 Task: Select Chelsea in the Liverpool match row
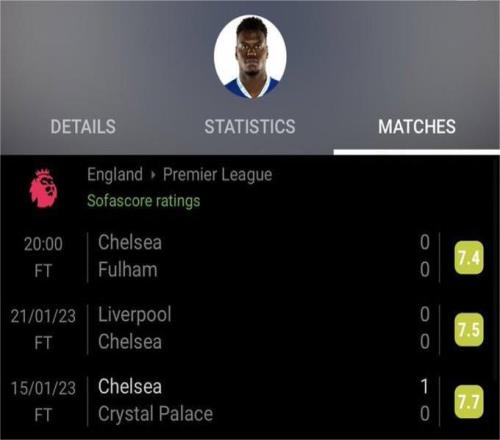tap(130, 342)
